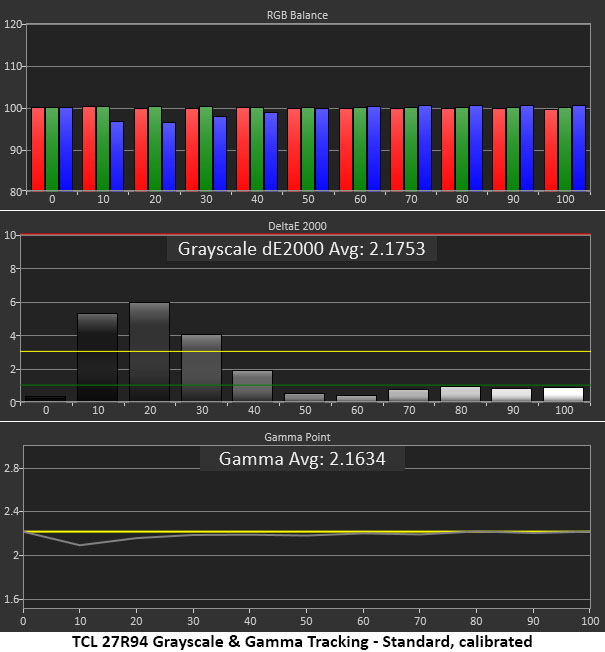Viewport: 605px width, 652px height.
Task: Click the RGB Balance x-axis label 100
Action: (x=565, y=199)
